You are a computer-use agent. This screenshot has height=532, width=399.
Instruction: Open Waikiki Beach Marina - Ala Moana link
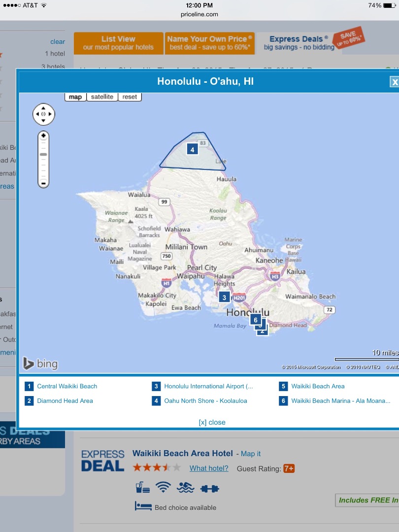click(x=341, y=400)
